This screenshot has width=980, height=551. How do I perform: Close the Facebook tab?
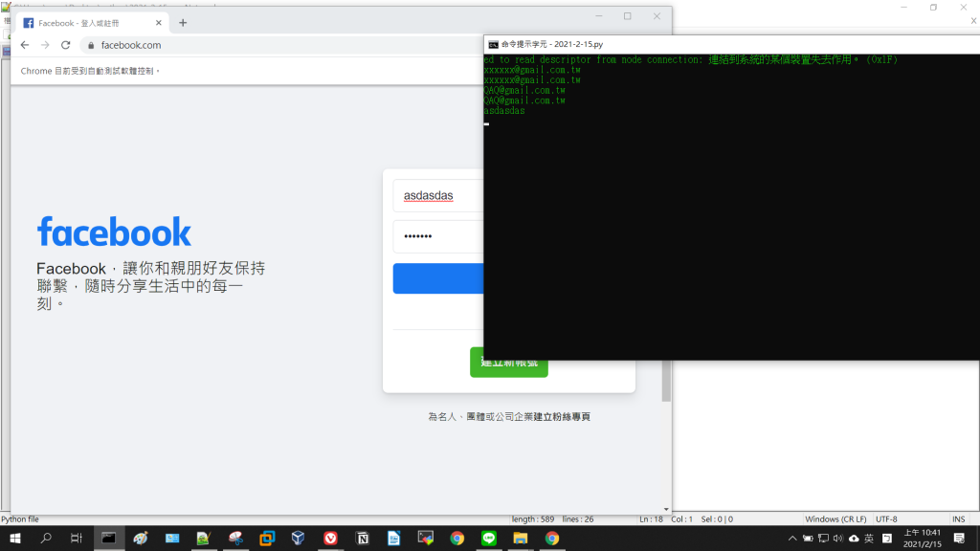point(158,23)
